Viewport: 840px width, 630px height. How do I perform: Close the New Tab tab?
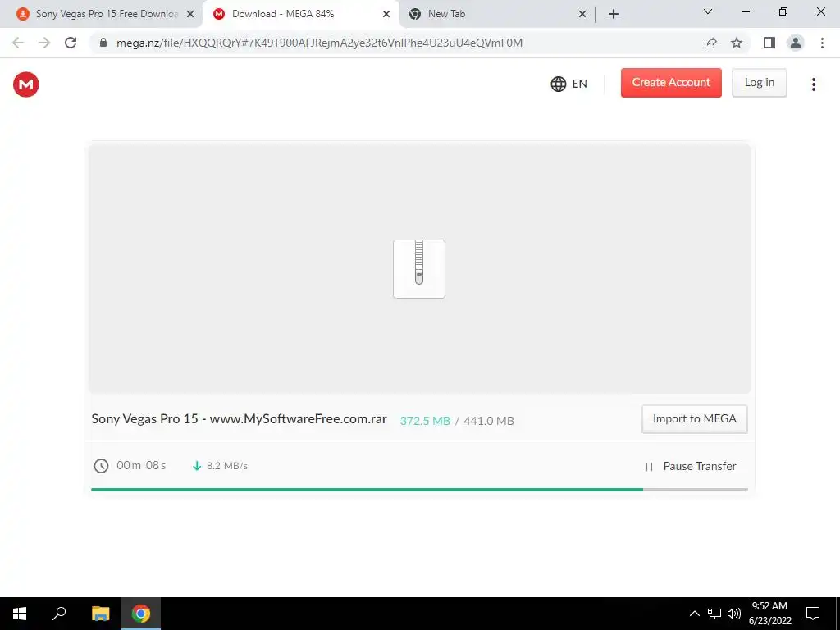(x=582, y=14)
